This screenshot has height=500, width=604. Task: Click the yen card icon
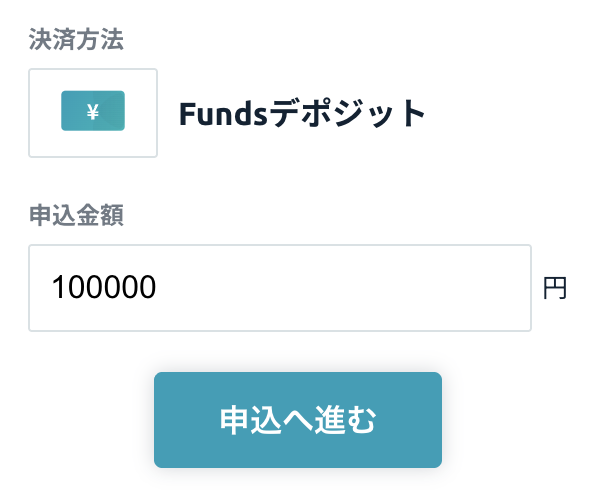(x=93, y=112)
